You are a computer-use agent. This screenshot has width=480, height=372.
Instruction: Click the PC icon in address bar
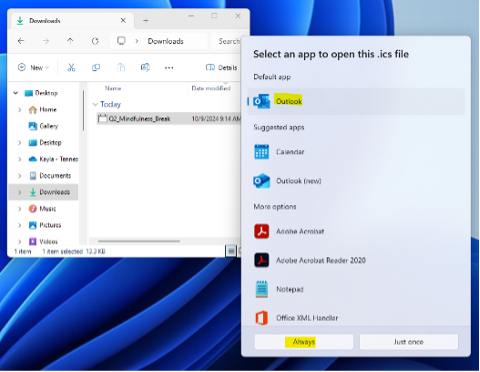121,41
